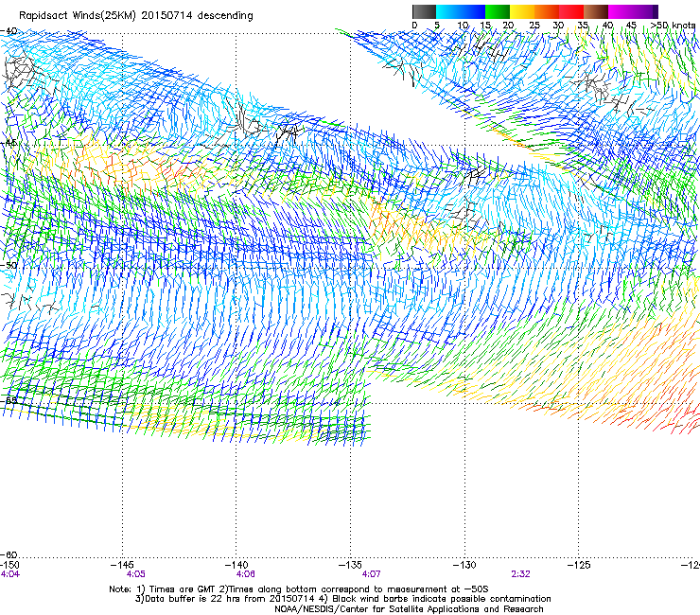Click the purple 4:05 pass time
This screenshot has height=615, width=700.
pyautogui.click(x=135, y=574)
